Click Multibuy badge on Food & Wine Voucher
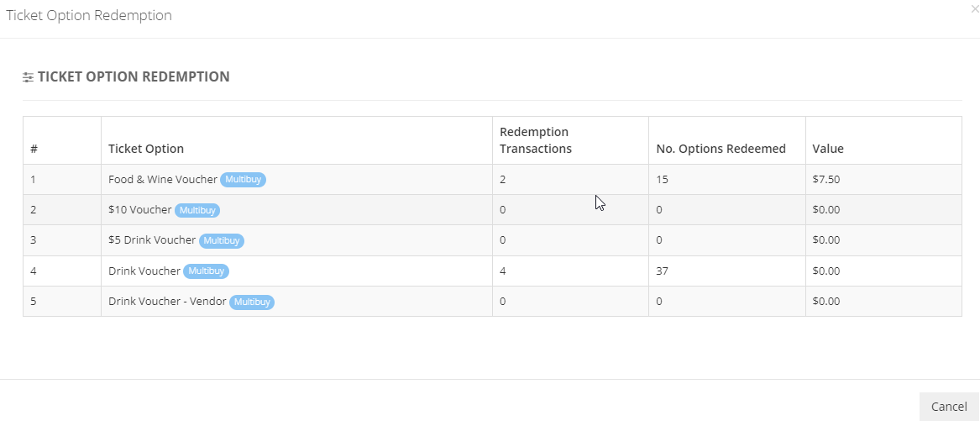Screen dimensions: 980x426 tap(244, 180)
